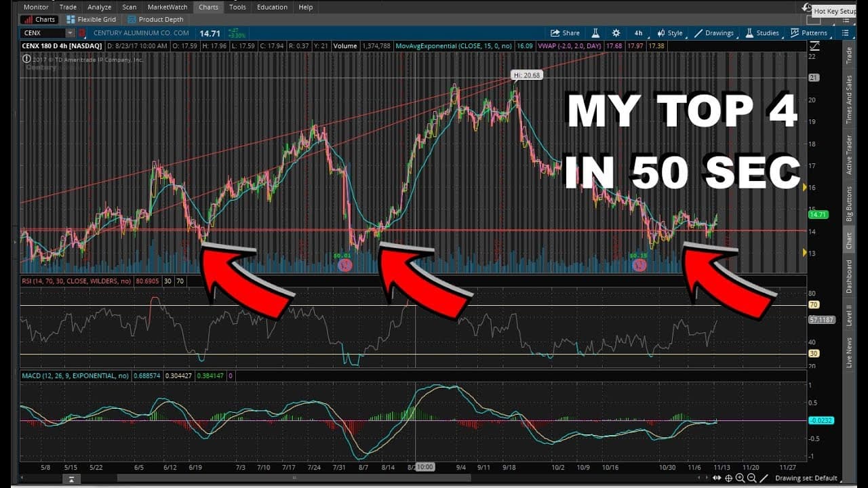Click the Share button
868x488 pixels.
point(565,33)
